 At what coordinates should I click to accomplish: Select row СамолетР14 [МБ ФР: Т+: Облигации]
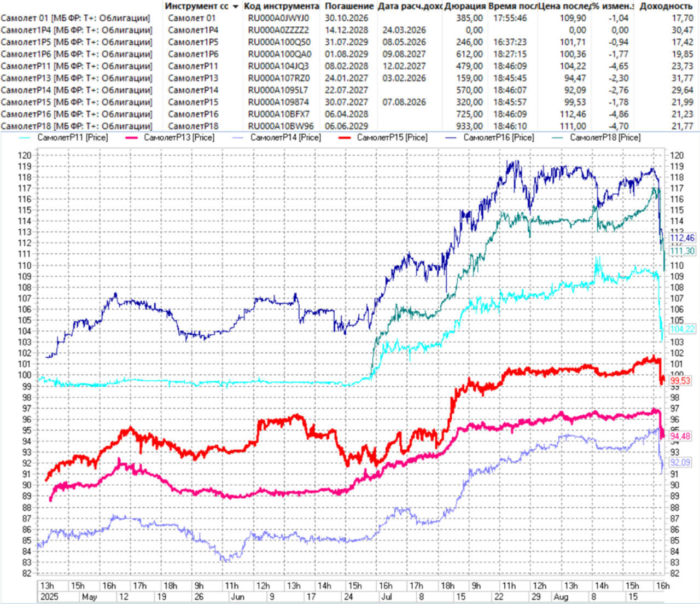click(x=77, y=90)
